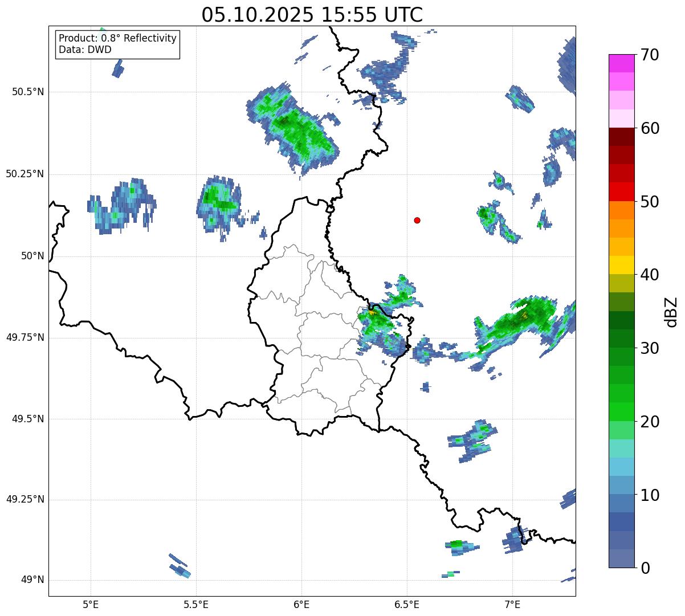
Task: Click the '50°N' latitude label
Action: point(32,256)
